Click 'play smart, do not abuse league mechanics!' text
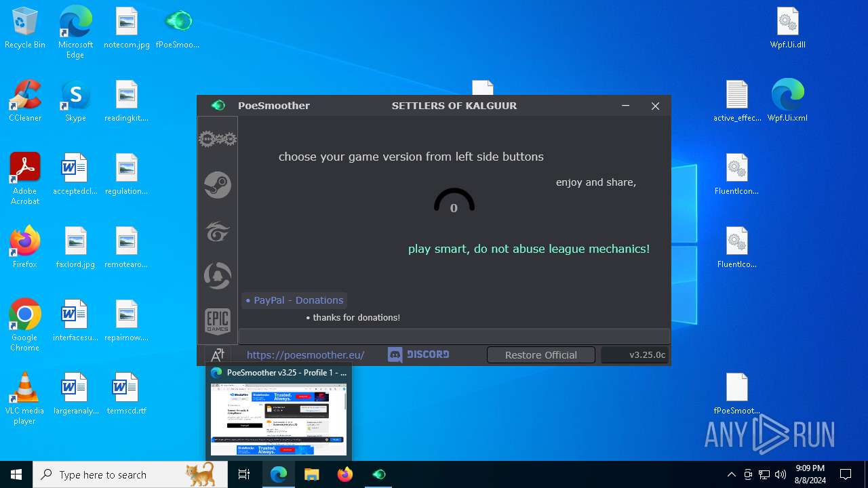 click(529, 249)
